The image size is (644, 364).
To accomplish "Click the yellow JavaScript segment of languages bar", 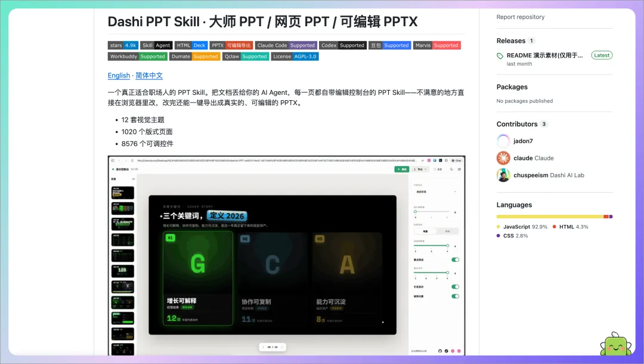I will [x=550, y=217].
